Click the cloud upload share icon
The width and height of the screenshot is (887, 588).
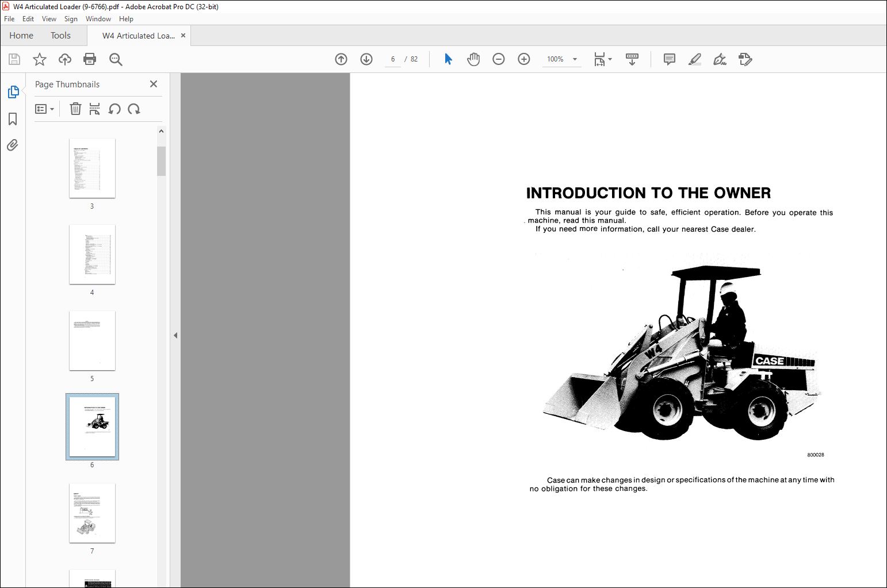[65, 59]
